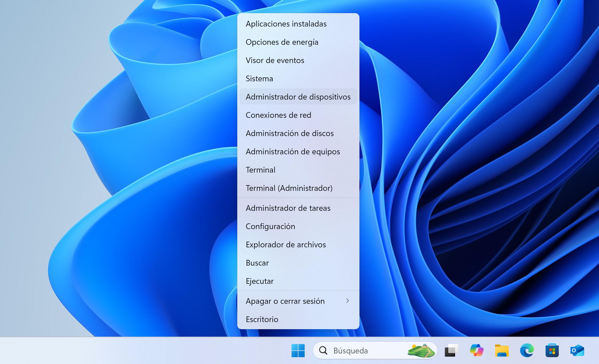Select Opciones de energía

click(x=298, y=42)
